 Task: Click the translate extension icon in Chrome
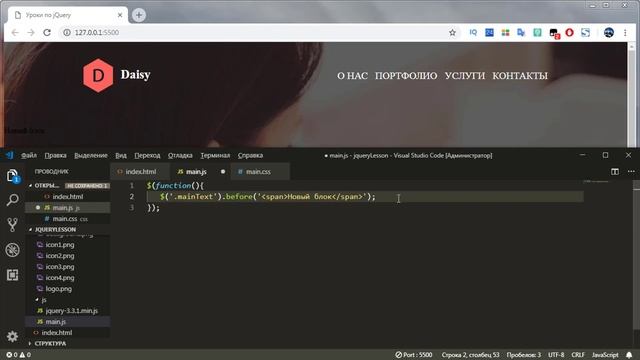click(x=521, y=33)
